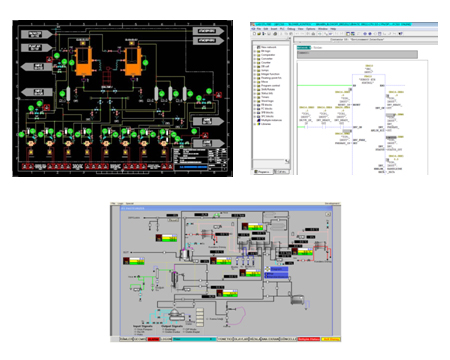Screen dimensions: 450x360
Task: Click the Print toolbar icon in the ladder editor
Action: 275,34
